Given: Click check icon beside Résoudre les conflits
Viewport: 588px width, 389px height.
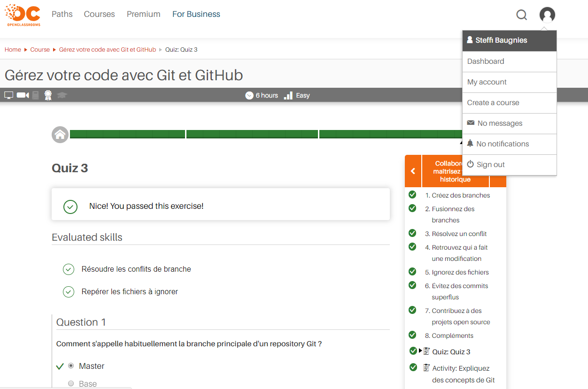Looking at the screenshot, I should click(x=69, y=269).
